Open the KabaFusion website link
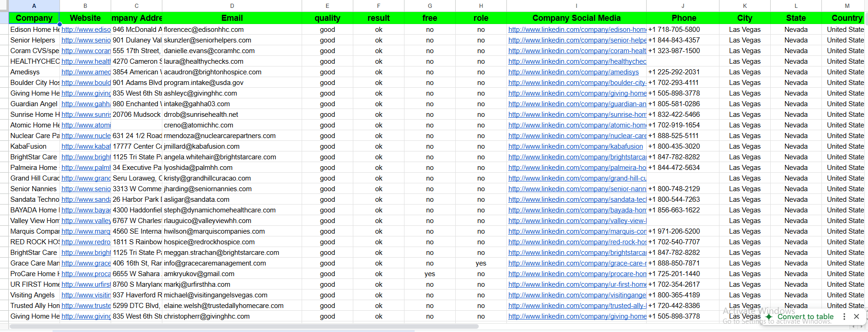This screenshot has height=332, width=868. 86,146
